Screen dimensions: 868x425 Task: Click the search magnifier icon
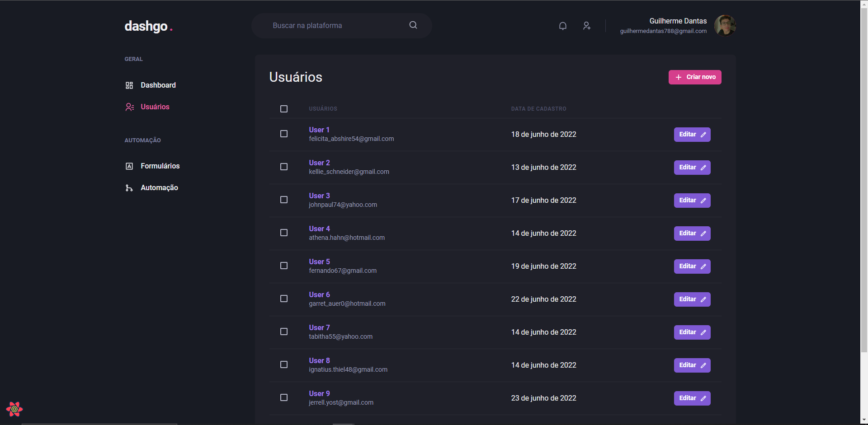[x=413, y=25]
